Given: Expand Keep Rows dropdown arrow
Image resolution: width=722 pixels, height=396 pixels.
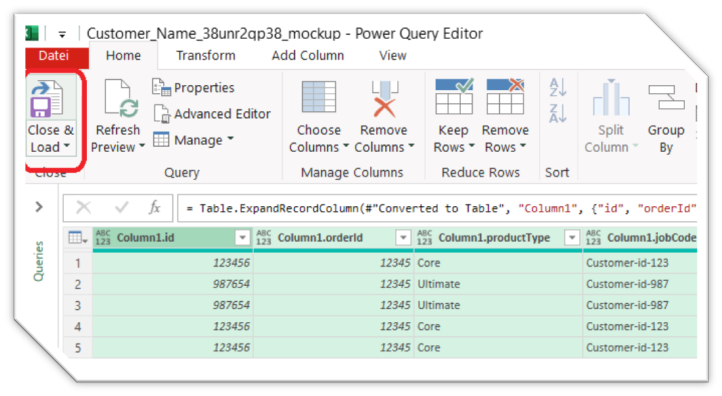Looking at the screenshot, I should [x=472, y=146].
